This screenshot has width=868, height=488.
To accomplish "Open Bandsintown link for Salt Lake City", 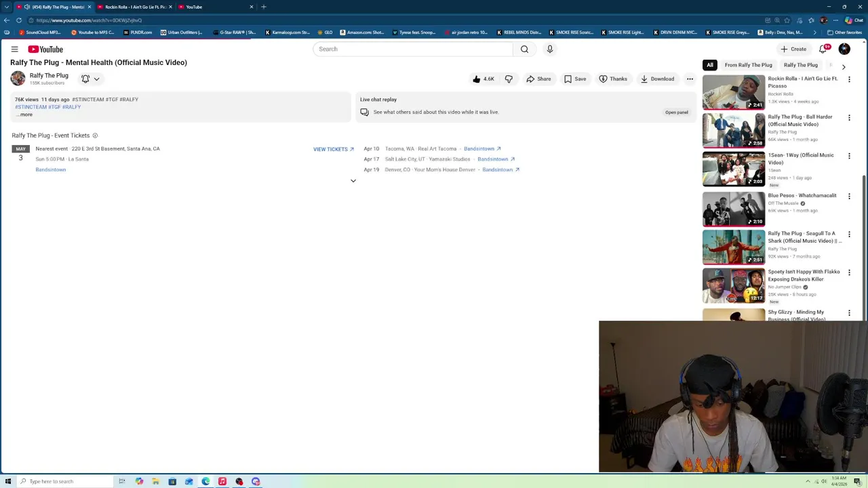I will tap(496, 159).
